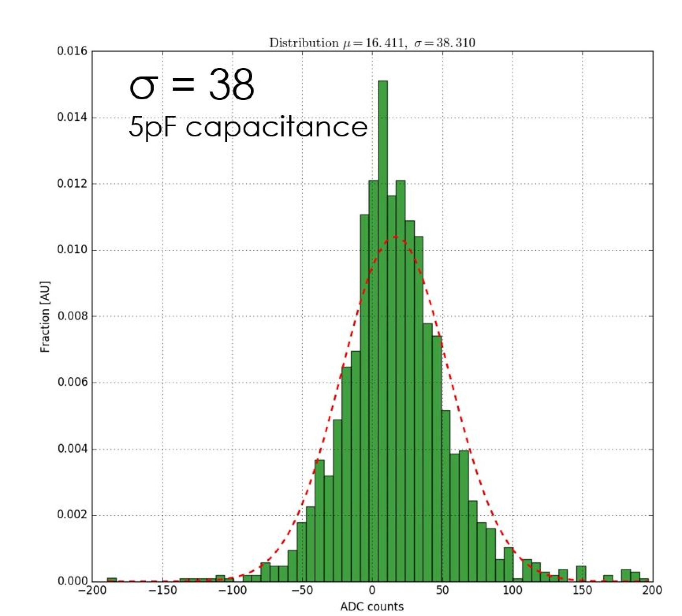Click the large σ = 38 annotation

[x=191, y=84]
